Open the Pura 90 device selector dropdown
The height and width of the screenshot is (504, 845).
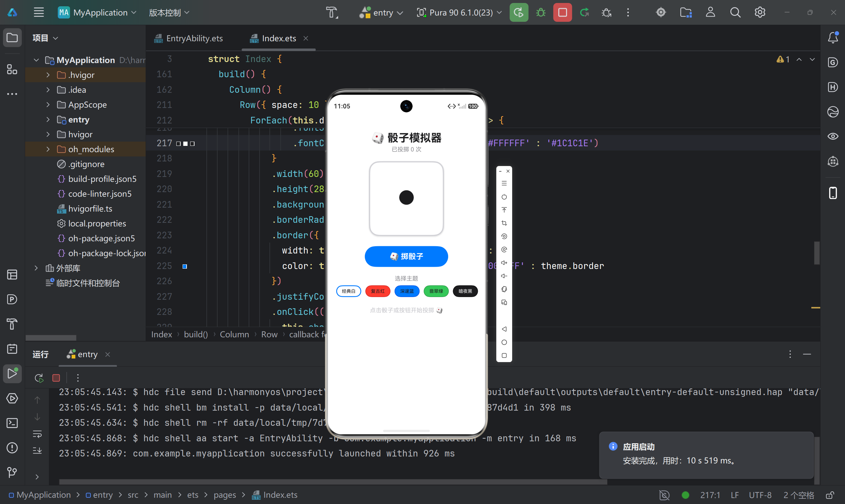[x=459, y=13]
